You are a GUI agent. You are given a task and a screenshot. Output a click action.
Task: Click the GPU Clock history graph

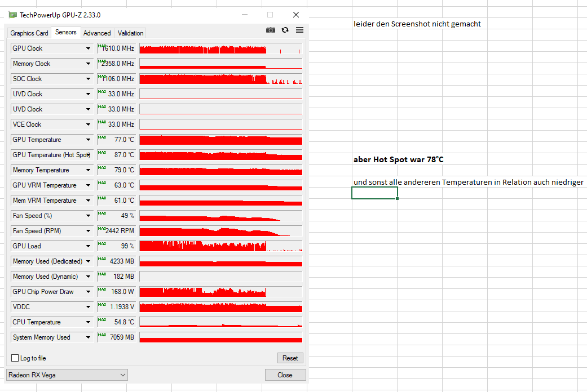(x=221, y=48)
